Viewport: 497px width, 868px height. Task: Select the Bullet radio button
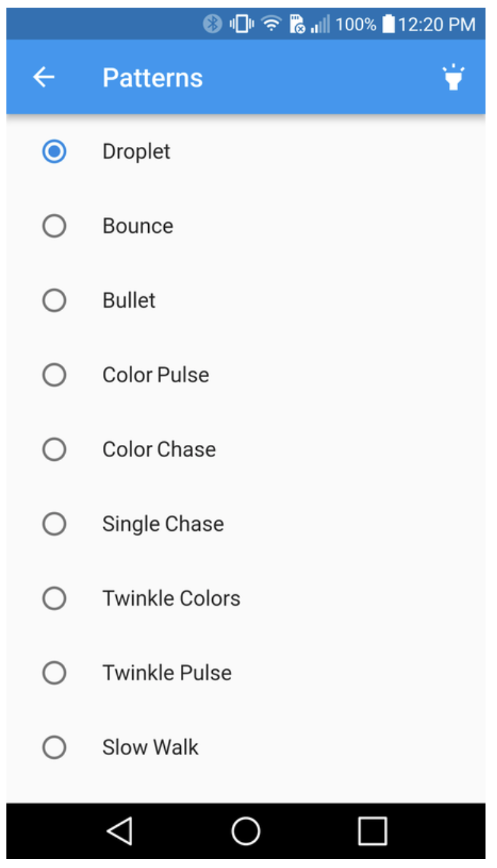click(54, 301)
